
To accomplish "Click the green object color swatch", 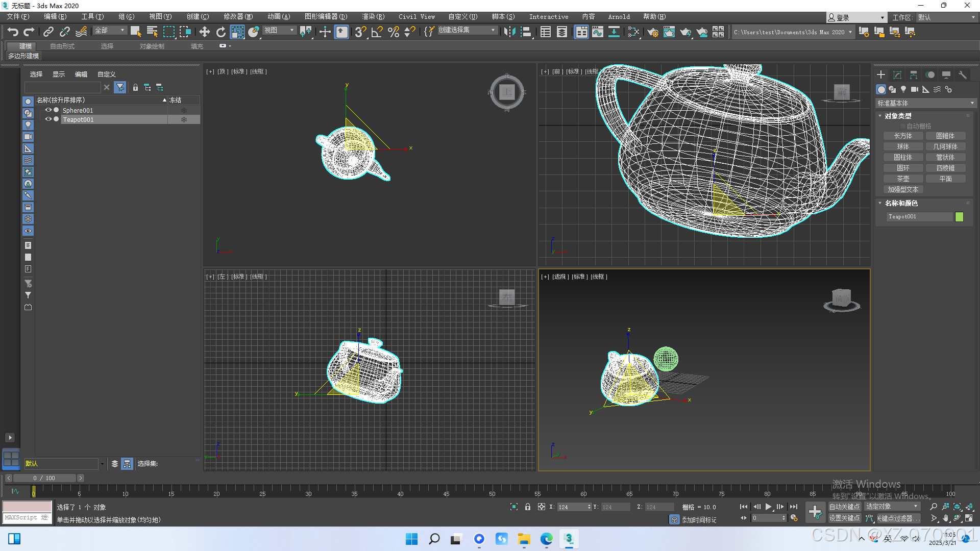I will point(959,217).
